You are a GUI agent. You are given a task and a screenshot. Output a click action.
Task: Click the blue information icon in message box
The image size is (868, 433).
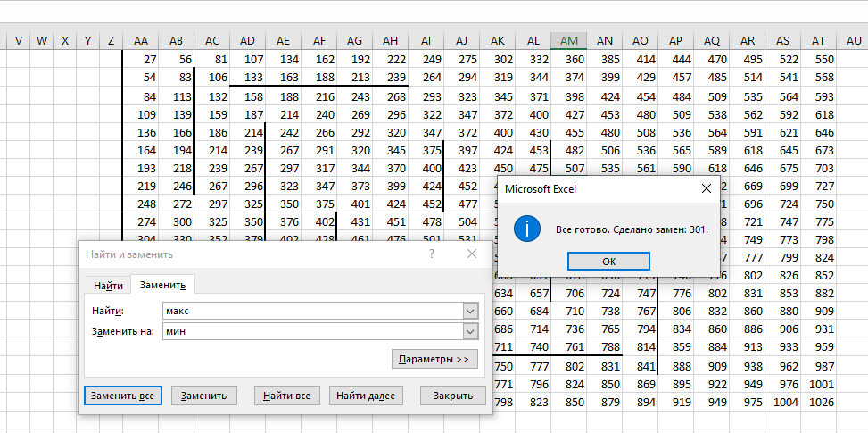(x=526, y=229)
